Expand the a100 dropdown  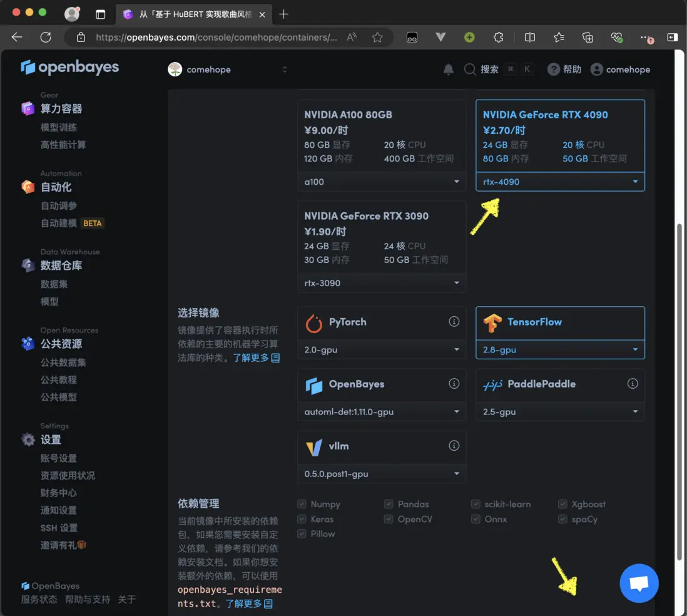(x=382, y=182)
